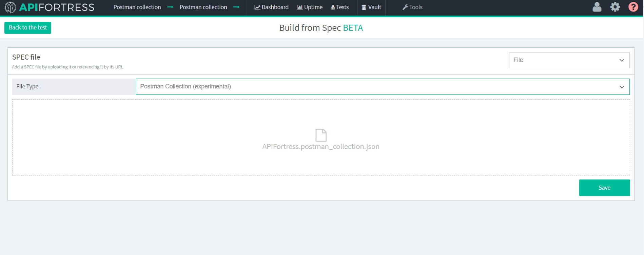Click the uploaded document file icon
This screenshot has width=644, height=255.
pos(321,135)
